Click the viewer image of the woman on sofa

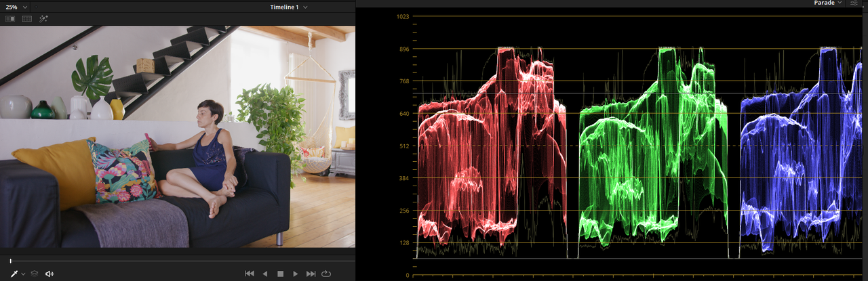pyautogui.click(x=178, y=137)
